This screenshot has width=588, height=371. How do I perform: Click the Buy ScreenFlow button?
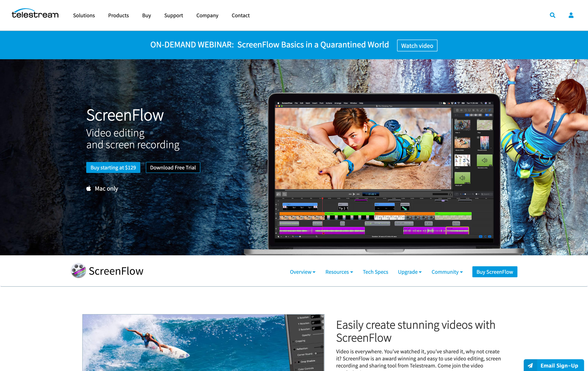click(495, 272)
